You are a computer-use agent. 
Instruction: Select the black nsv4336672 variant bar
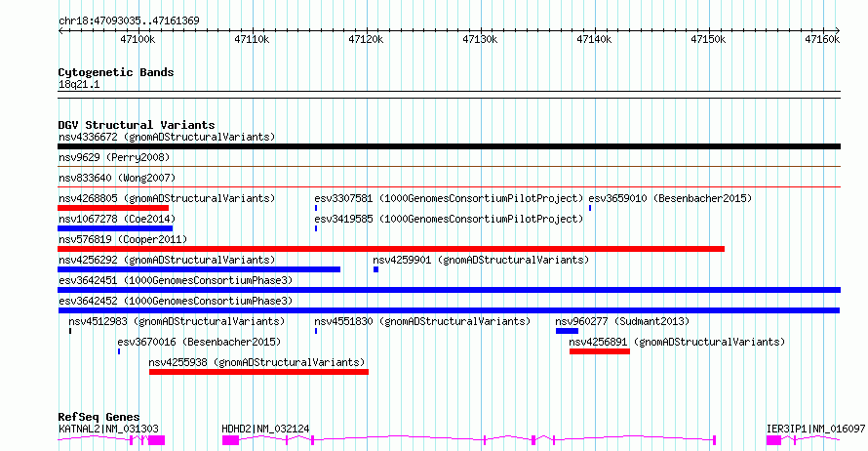pyautogui.click(x=449, y=146)
